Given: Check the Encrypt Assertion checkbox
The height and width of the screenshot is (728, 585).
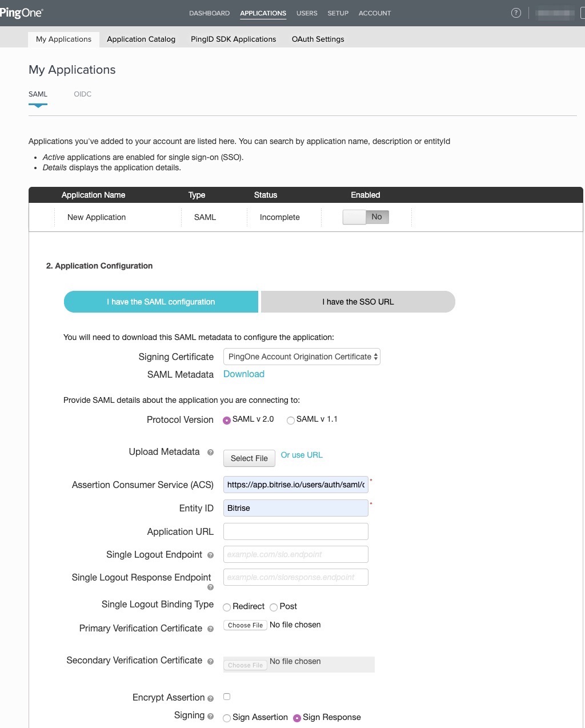Looking at the screenshot, I should click(x=226, y=697).
